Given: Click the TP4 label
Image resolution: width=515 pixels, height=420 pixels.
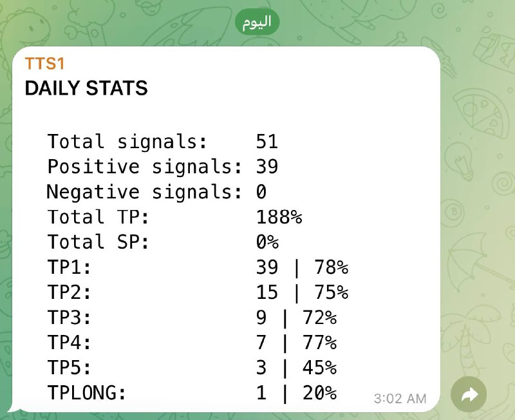Looking at the screenshot, I should pos(70,343).
